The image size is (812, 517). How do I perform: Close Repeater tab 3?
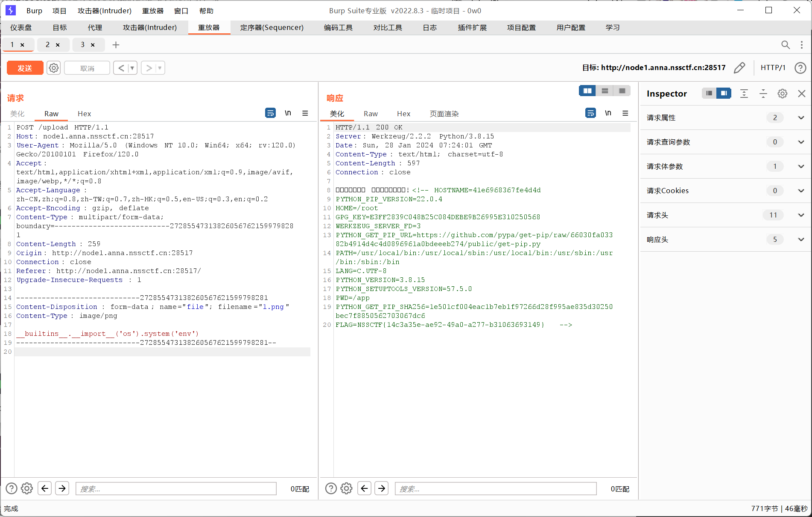pyautogui.click(x=93, y=45)
